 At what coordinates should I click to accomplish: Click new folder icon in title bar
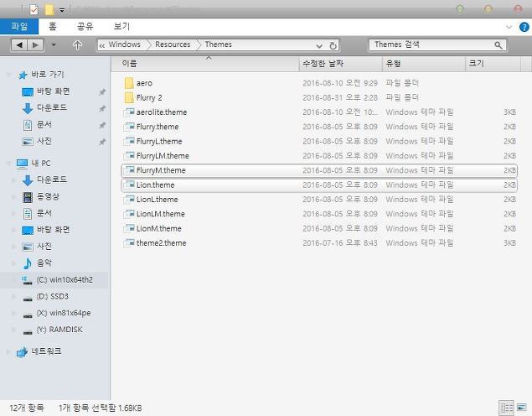[x=49, y=9]
